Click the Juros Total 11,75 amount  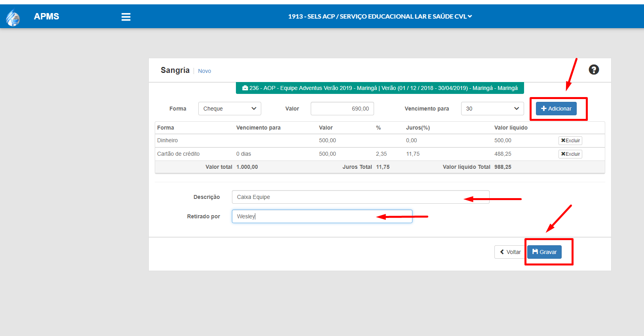(x=383, y=167)
